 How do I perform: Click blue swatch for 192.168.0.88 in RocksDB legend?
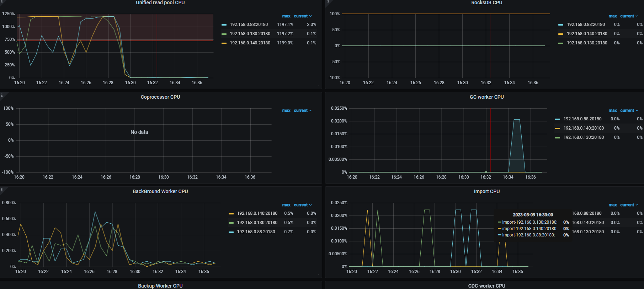tap(561, 25)
